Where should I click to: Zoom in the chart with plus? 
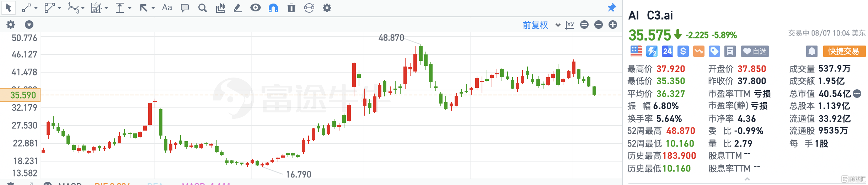tap(613, 25)
